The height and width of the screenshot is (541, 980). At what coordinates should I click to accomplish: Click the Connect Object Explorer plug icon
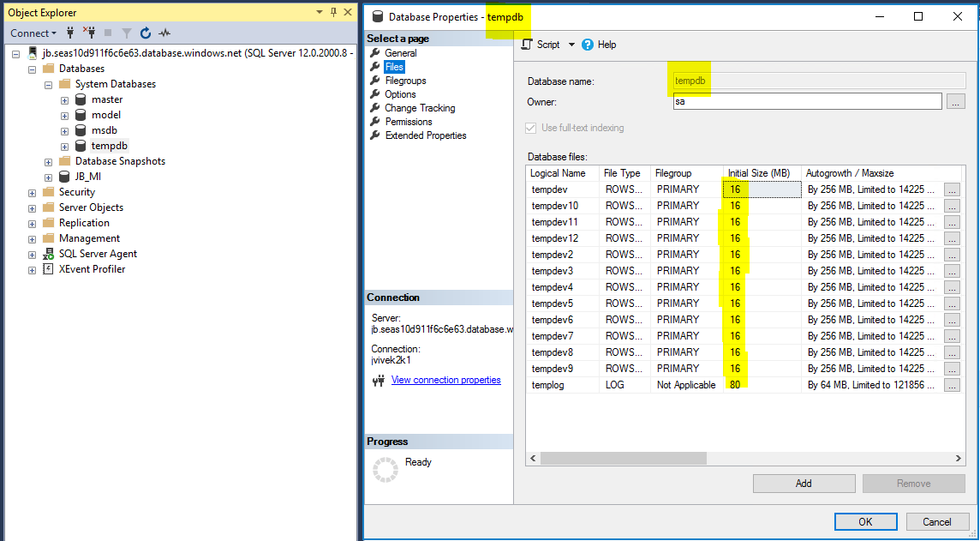pos(70,33)
